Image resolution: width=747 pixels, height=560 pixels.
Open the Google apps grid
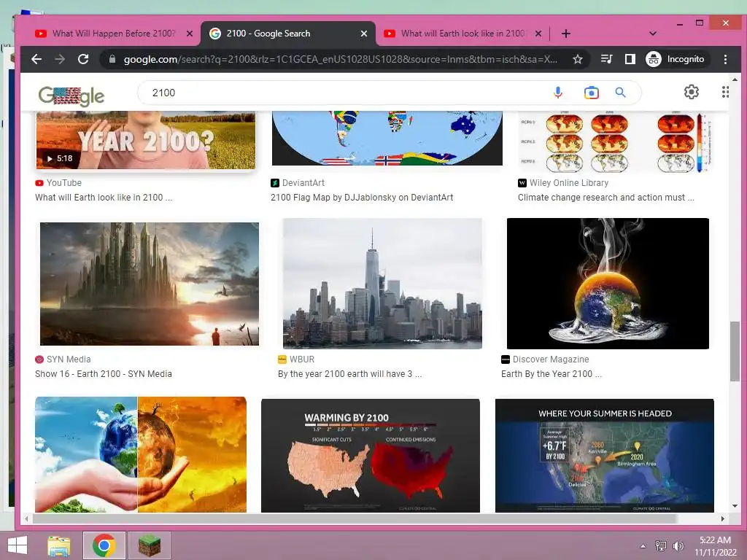725,92
